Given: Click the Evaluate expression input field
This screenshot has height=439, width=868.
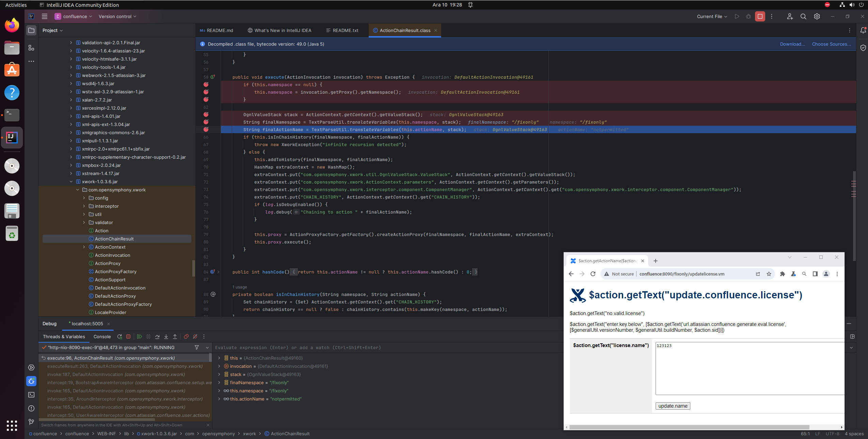Looking at the screenshot, I should [x=388, y=347].
